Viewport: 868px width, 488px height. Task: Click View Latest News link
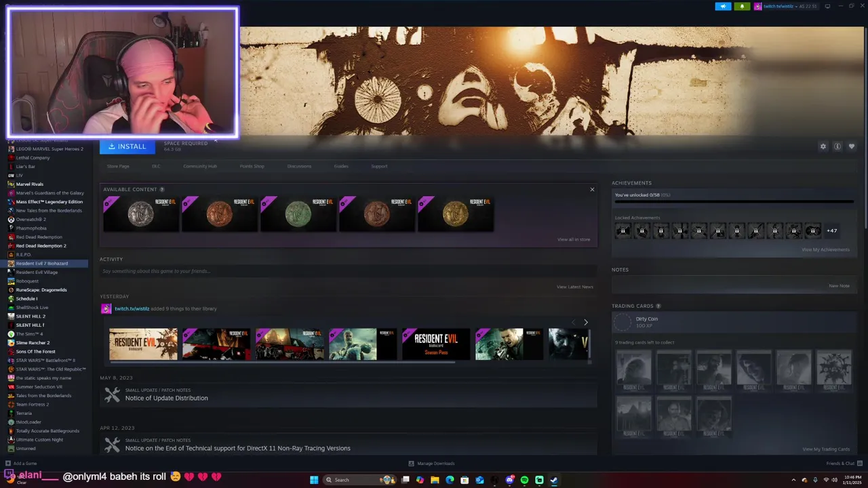[x=575, y=287]
